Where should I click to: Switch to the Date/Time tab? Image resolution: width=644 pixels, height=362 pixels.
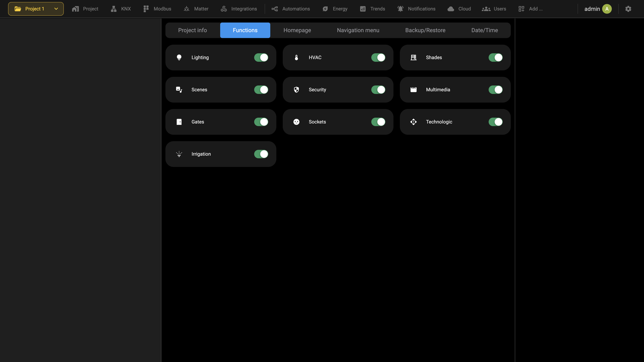point(485,30)
